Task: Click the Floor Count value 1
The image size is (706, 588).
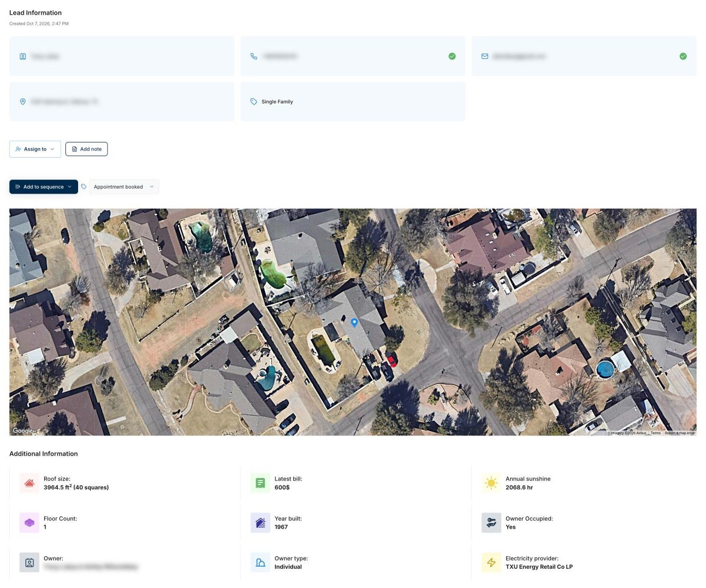Action: coord(45,527)
